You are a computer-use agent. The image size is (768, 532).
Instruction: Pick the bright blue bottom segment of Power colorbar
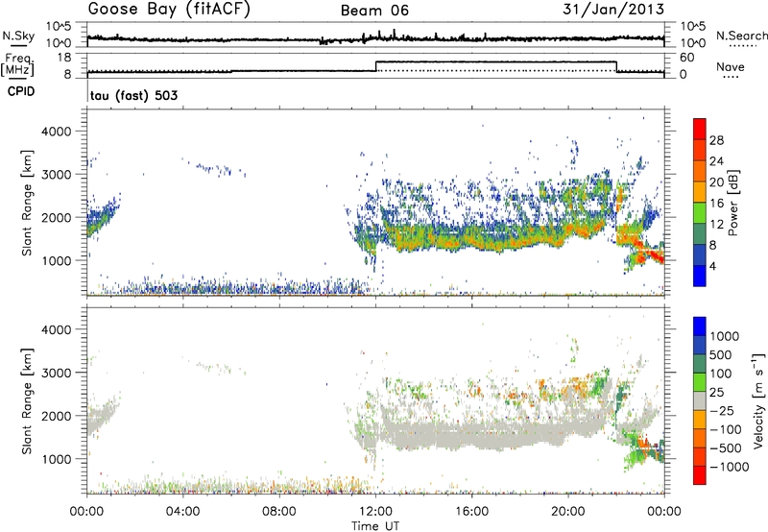click(x=700, y=276)
